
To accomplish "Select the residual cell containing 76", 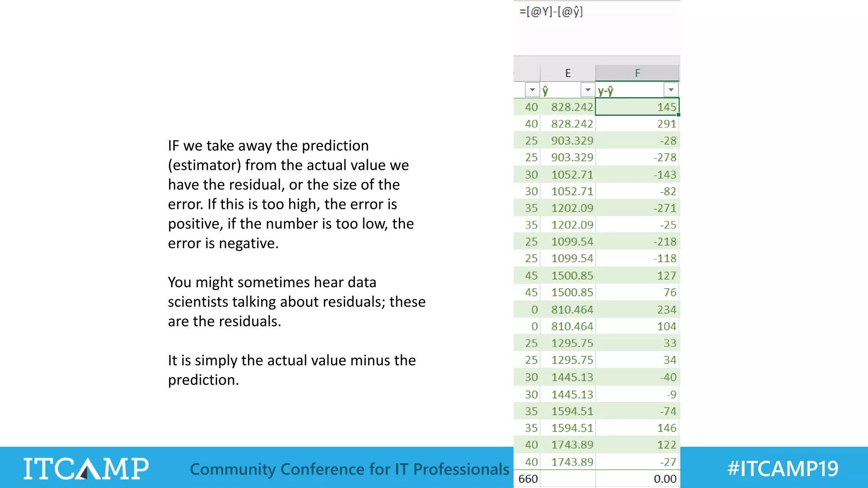I will tap(637, 292).
